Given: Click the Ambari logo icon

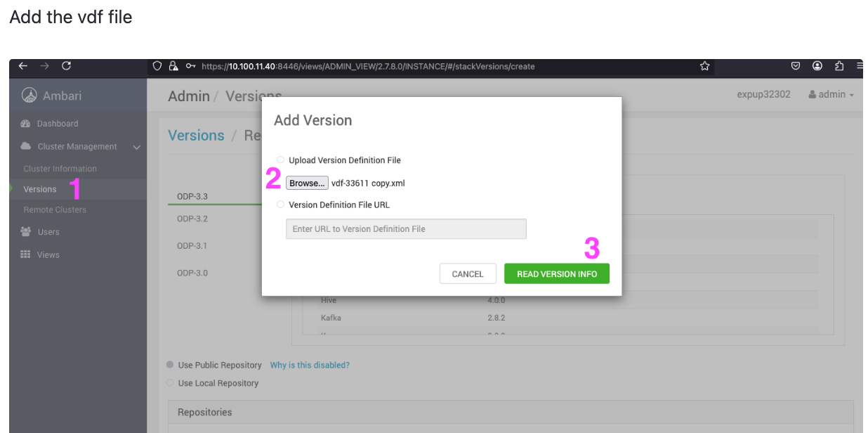Looking at the screenshot, I should click(x=29, y=95).
